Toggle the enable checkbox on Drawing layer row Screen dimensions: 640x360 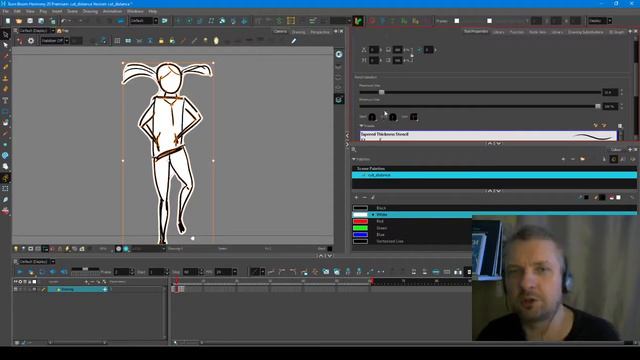[16, 289]
